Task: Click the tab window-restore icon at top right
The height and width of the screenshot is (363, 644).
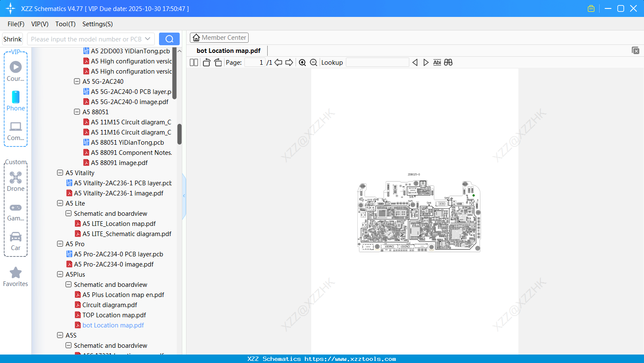Action: 635,50
